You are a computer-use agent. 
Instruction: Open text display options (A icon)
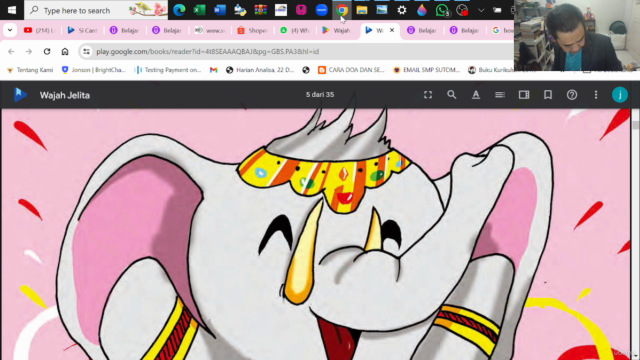coord(476,95)
